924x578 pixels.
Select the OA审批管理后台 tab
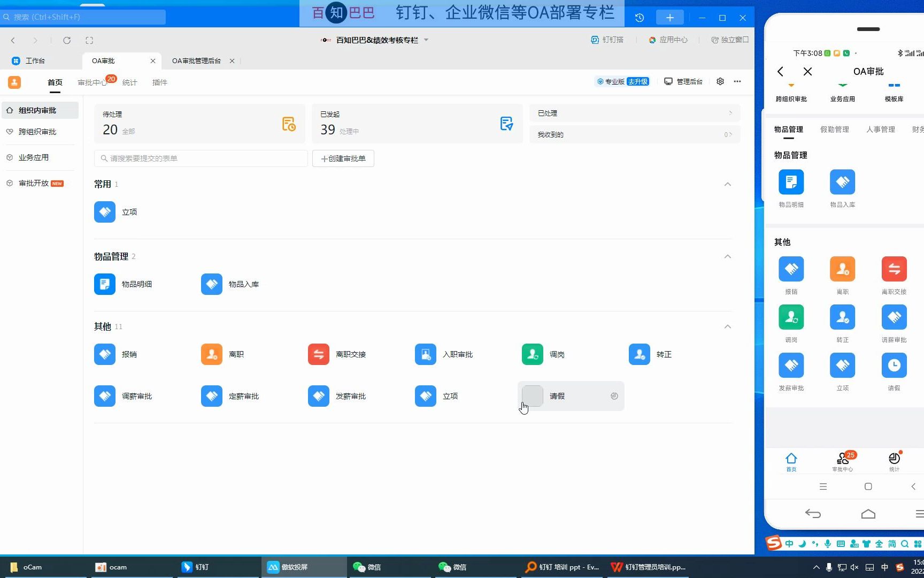pyautogui.click(x=196, y=61)
